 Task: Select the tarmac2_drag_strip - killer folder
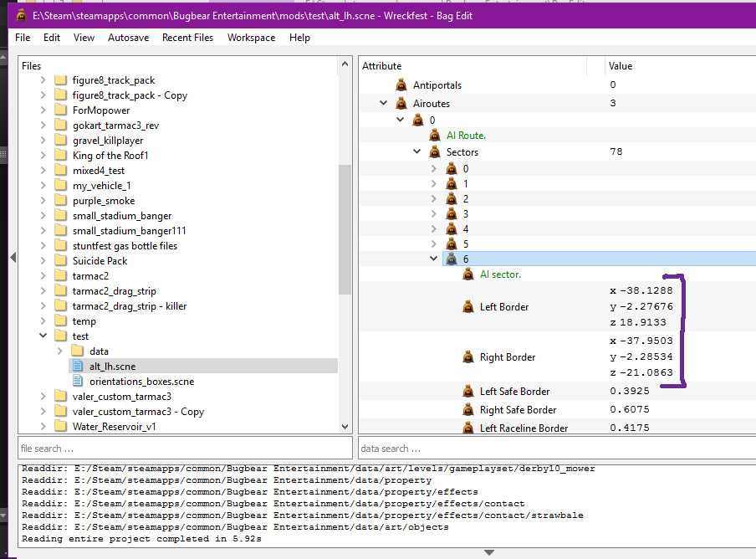130,306
